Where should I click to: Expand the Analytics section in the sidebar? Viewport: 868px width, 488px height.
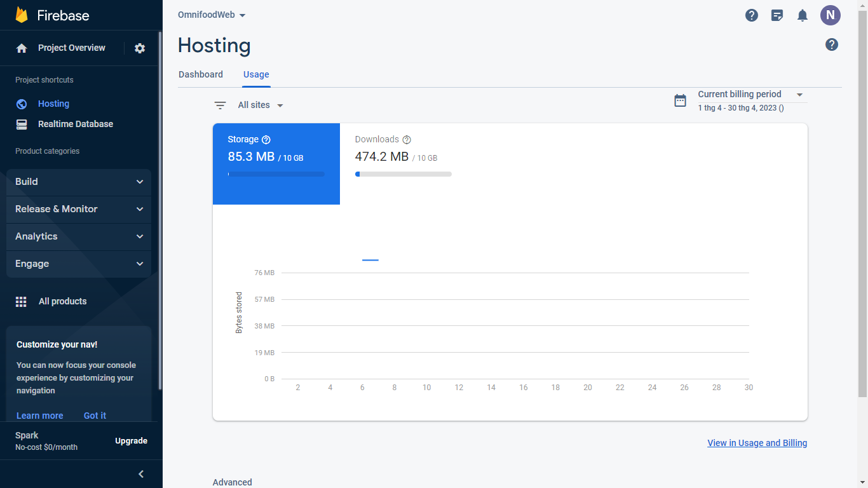coord(78,236)
